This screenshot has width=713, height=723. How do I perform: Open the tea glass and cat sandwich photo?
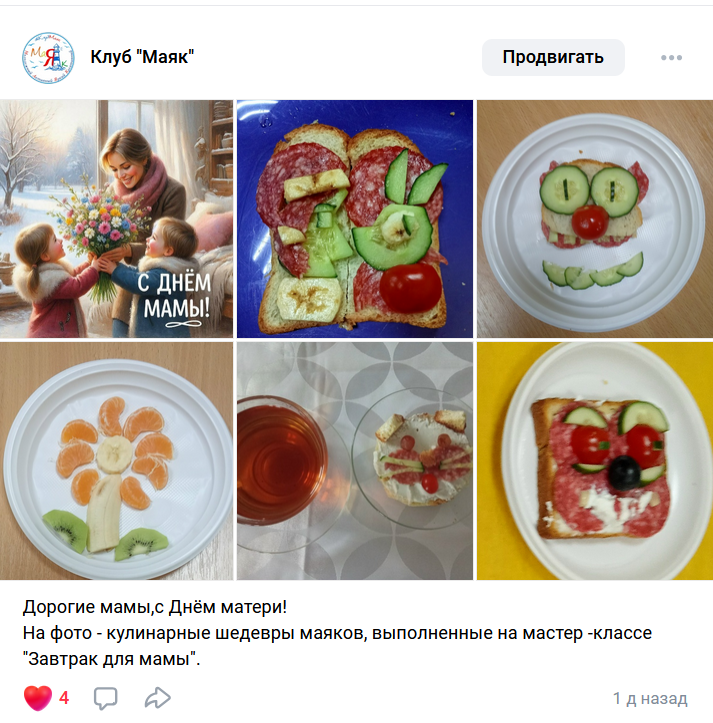(x=355, y=461)
